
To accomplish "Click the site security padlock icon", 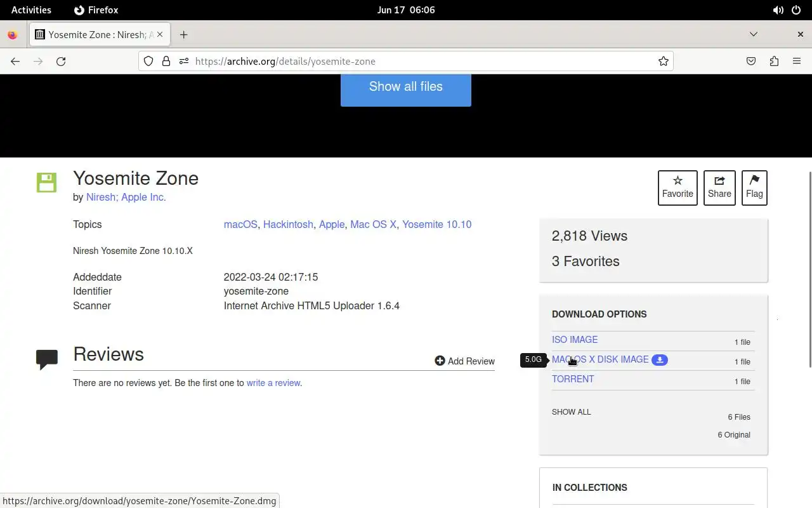I will tap(166, 61).
